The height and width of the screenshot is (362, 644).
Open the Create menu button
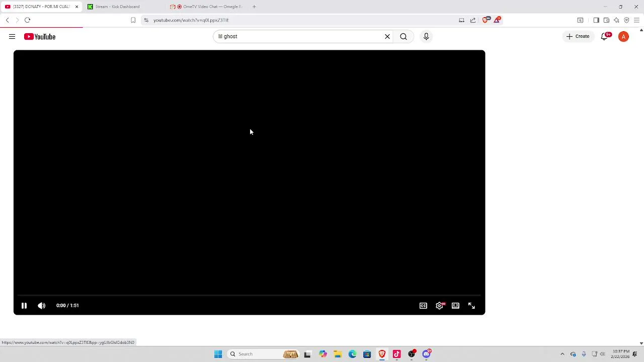[578, 36]
